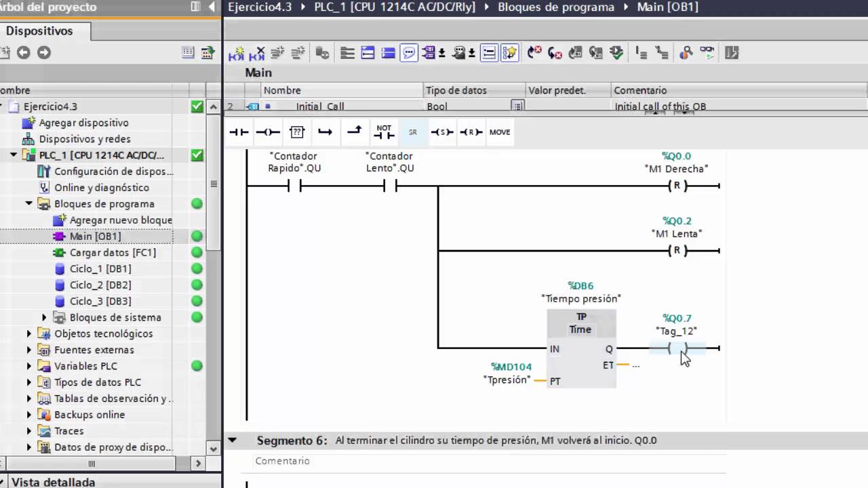This screenshot has width=868, height=488.
Task: Toggle network comments display icon
Action: 489,53
